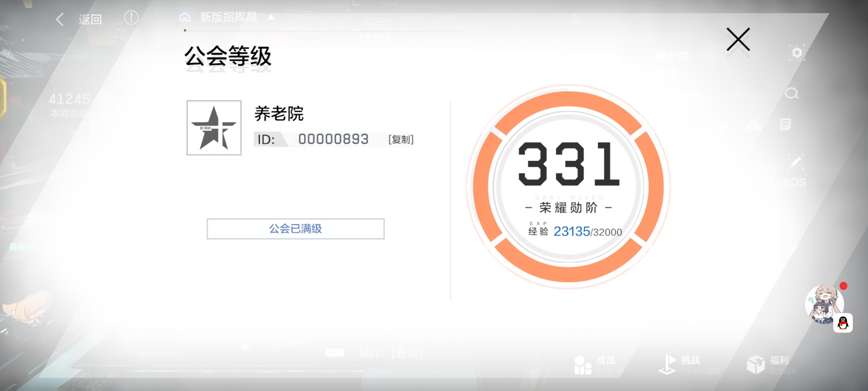
Task: Click the magnifier search icon
Action: 791,93
